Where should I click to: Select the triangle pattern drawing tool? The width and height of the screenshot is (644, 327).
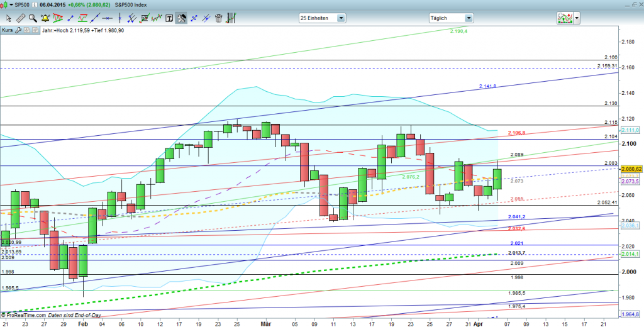pyautogui.click(x=57, y=18)
